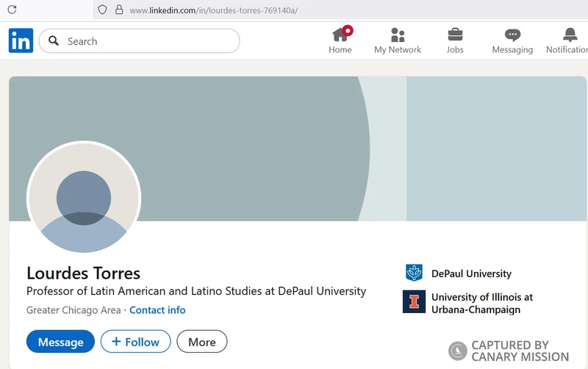Open the Home feed icon

tap(340, 40)
